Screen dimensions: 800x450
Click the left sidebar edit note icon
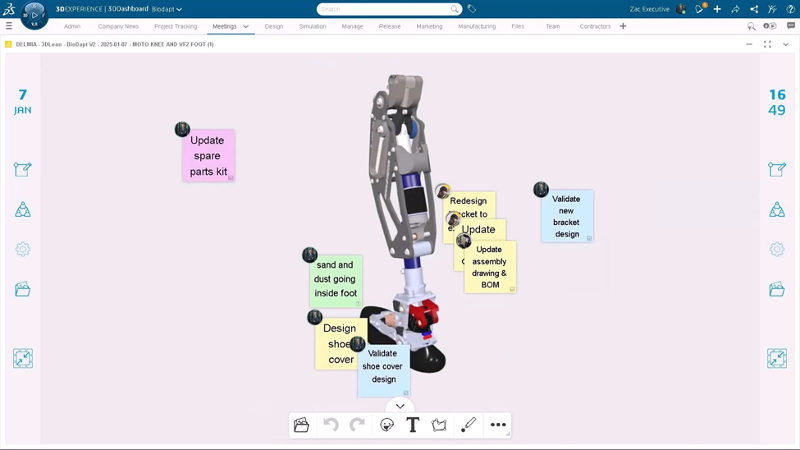pos(22,169)
